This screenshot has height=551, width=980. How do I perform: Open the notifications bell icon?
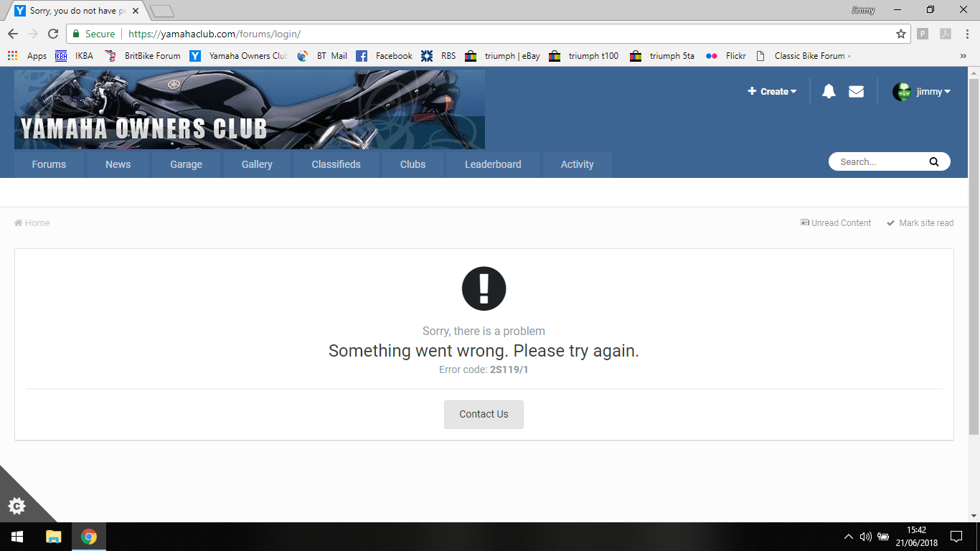click(x=829, y=91)
